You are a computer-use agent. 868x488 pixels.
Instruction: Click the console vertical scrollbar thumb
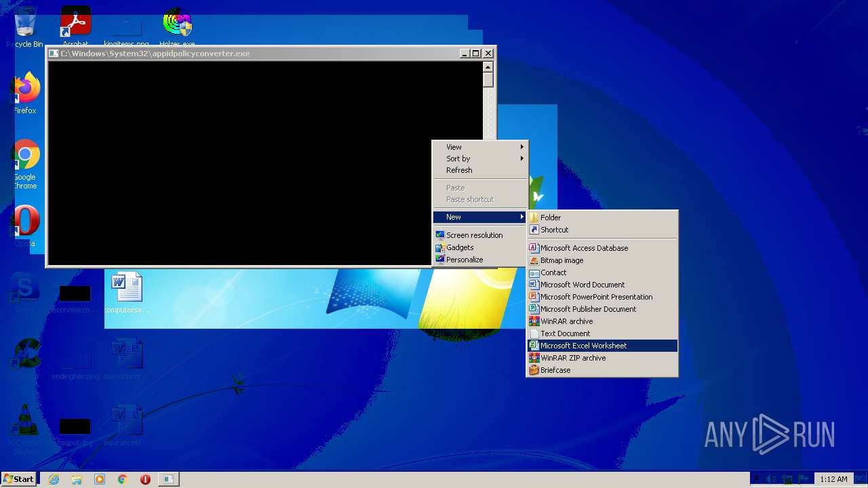pos(488,80)
